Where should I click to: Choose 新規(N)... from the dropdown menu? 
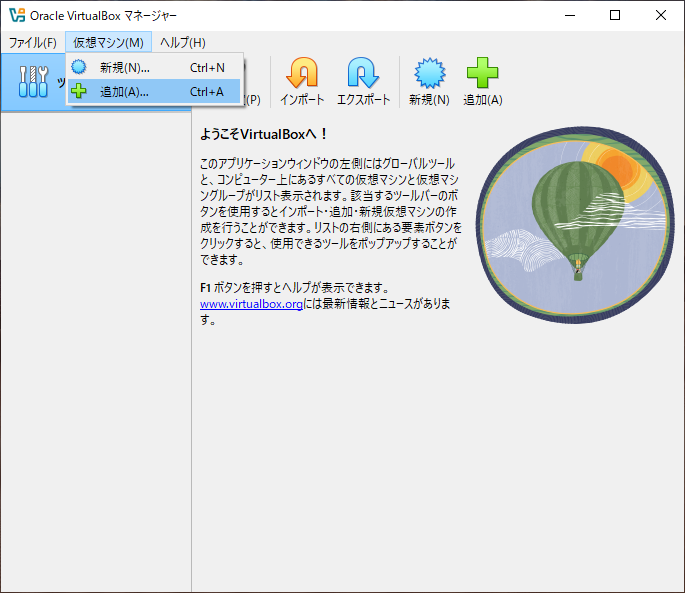pos(154,67)
